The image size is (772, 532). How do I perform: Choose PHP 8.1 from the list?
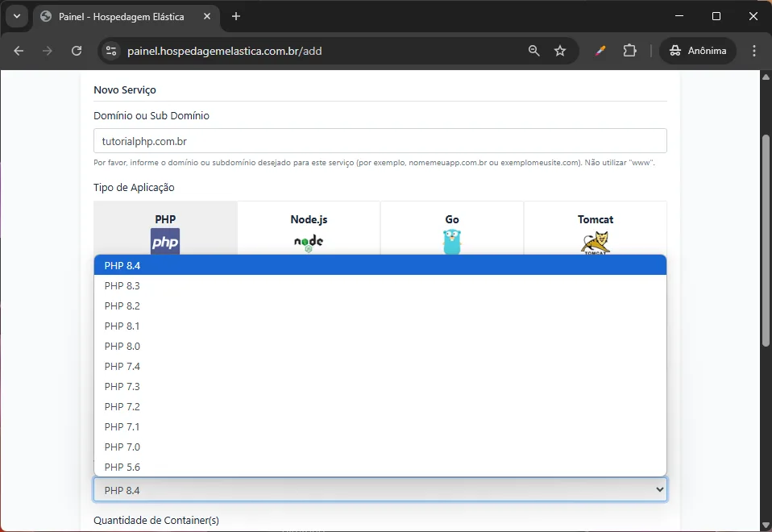[380, 326]
